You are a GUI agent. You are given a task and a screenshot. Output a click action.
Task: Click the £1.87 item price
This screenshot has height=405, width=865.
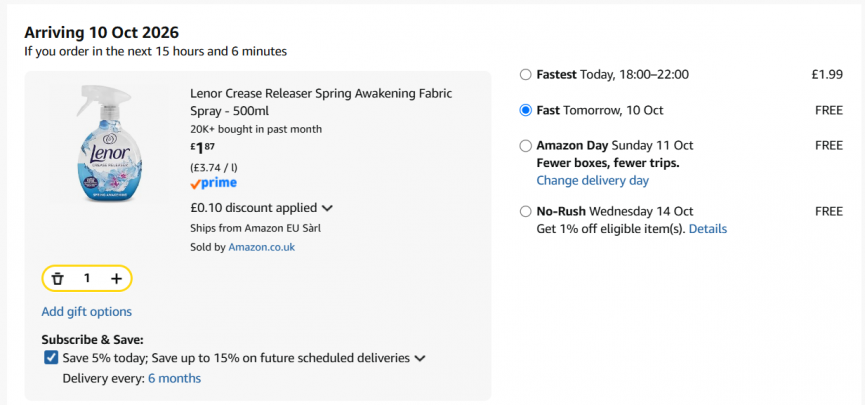pos(202,148)
